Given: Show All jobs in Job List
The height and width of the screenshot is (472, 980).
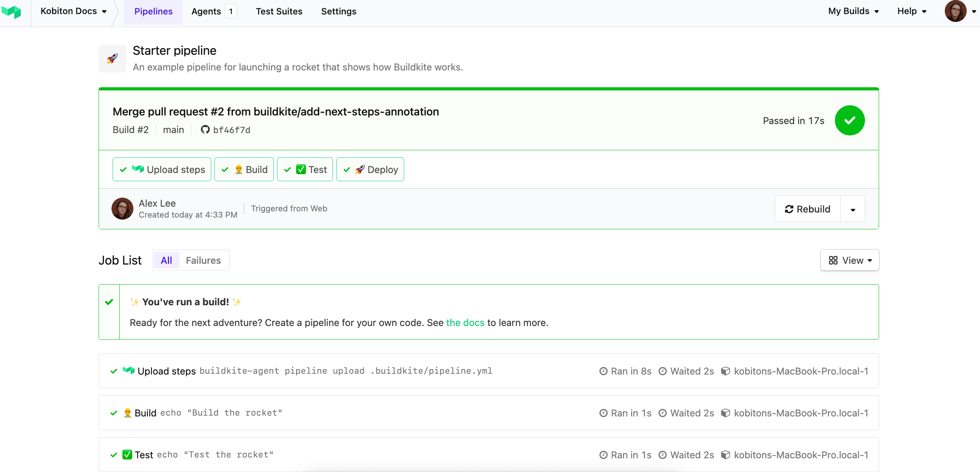Looking at the screenshot, I should point(166,260).
